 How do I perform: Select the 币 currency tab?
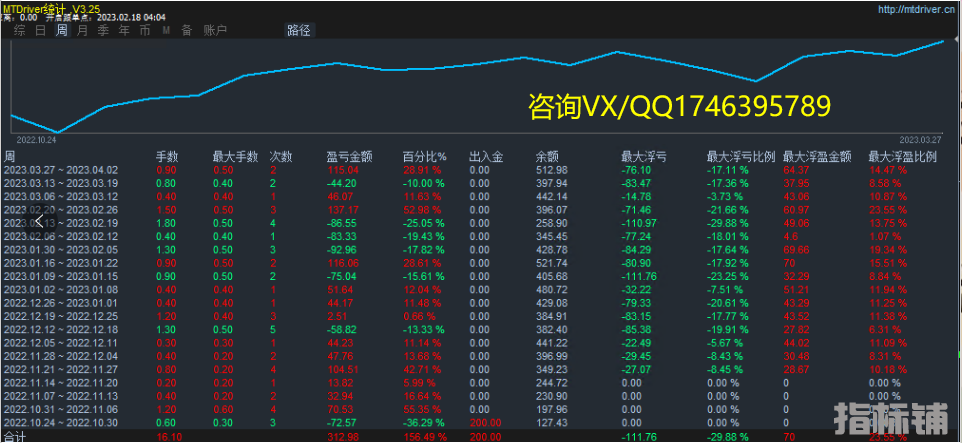(x=145, y=30)
